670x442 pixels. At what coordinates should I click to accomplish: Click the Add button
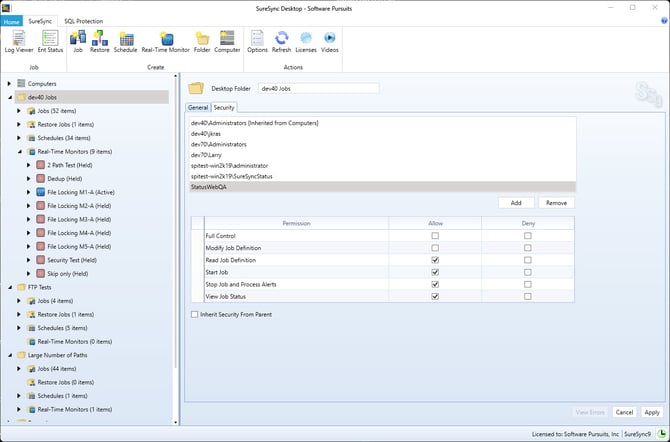516,203
